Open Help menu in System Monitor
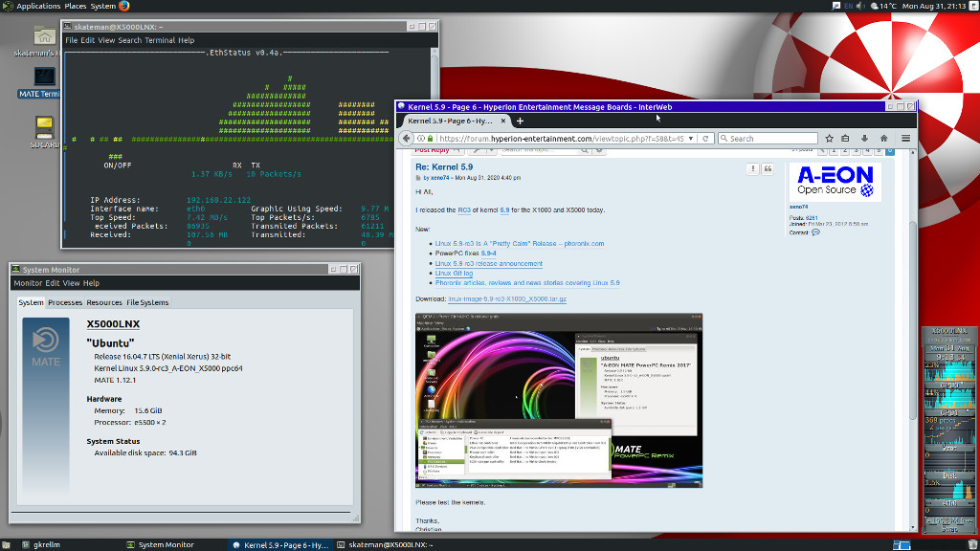The width and height of the screenshot is (980, 551). (x=91, y=283)
